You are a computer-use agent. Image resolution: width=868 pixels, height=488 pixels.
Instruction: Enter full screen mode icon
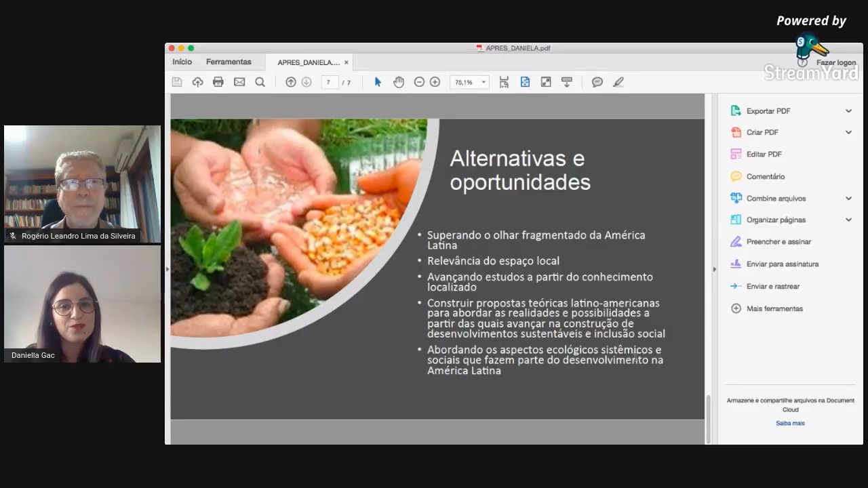546,82
